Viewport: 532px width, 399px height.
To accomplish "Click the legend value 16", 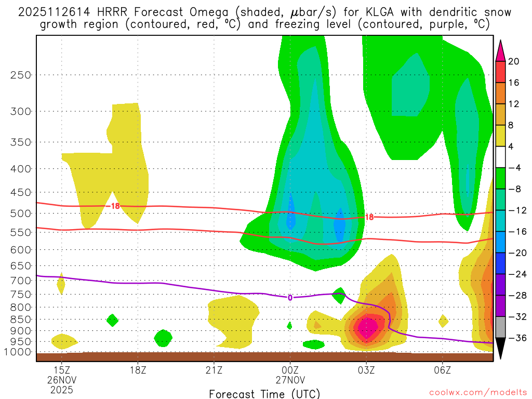I will tap(513, 83).
